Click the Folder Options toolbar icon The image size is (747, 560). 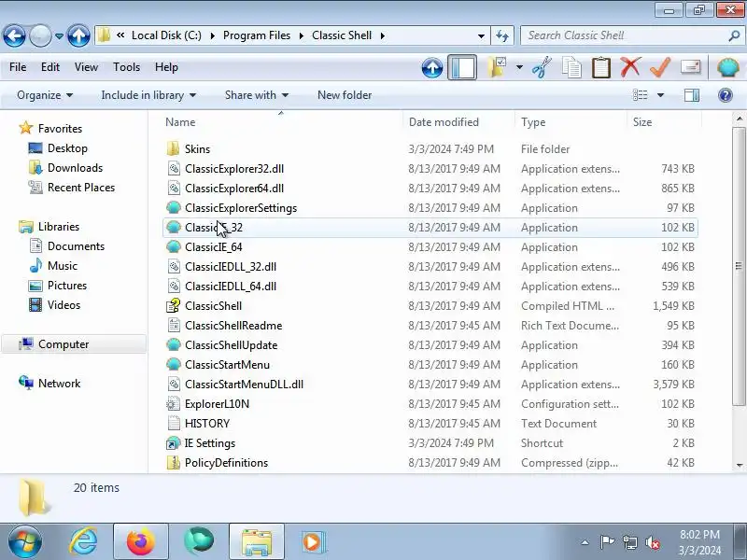(x=497, y=67)
